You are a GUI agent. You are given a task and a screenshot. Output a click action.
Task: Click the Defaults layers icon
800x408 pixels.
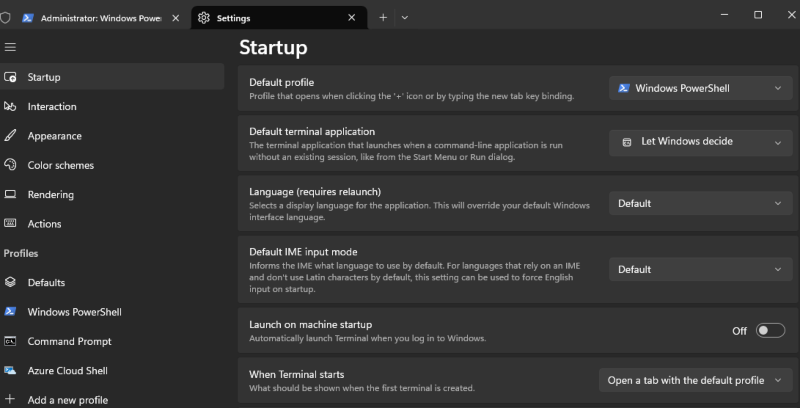(10, 282)
